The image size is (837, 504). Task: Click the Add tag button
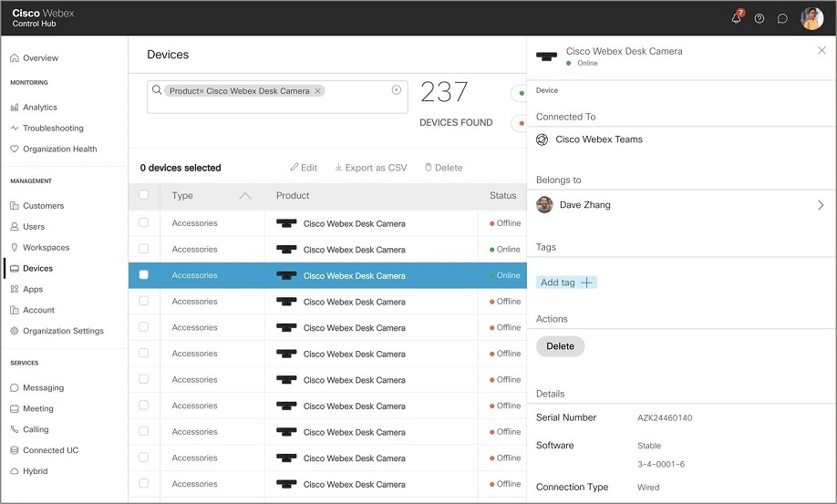click(x=566, y=283)
